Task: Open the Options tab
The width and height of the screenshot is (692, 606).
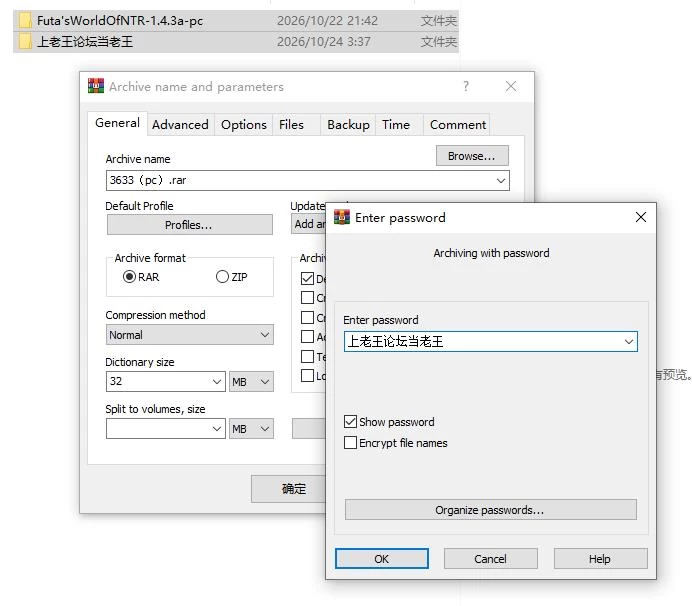Action: tap(244, 125)
